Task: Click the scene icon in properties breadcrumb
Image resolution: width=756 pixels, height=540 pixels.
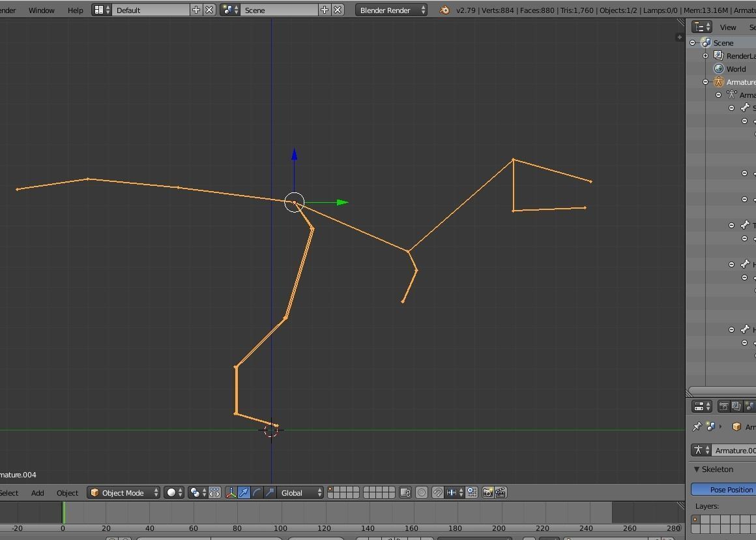Action: [x=710, y=427]
